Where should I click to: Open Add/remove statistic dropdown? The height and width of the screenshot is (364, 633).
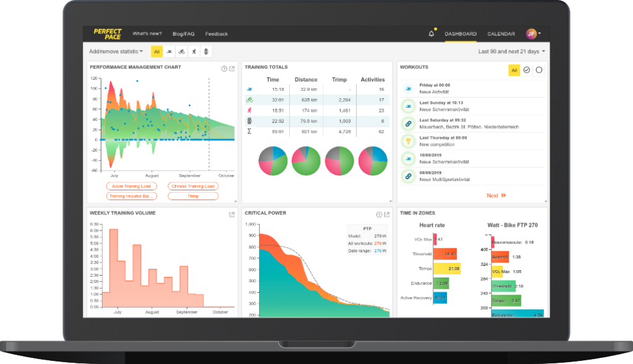[x=116, y=52]
